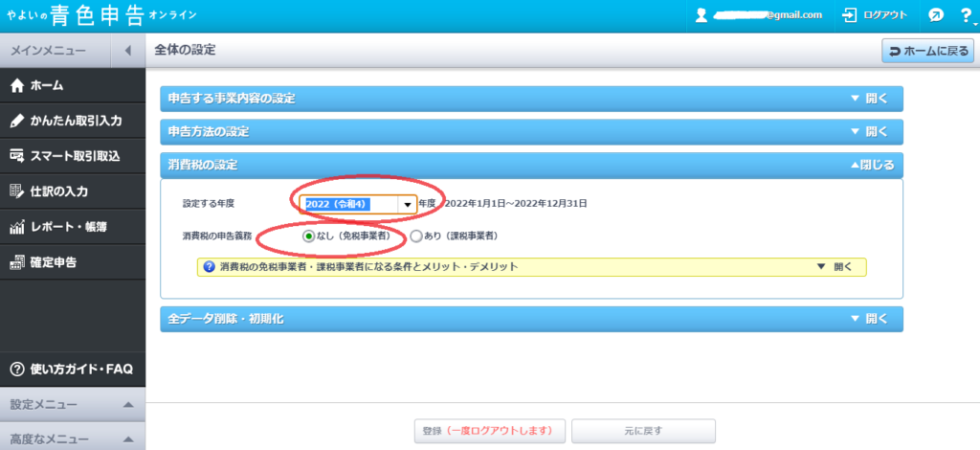Collapse main menu with left arrow
This screenshot has width=980, height=450.
pyautogui.click(x=127, y=51)
